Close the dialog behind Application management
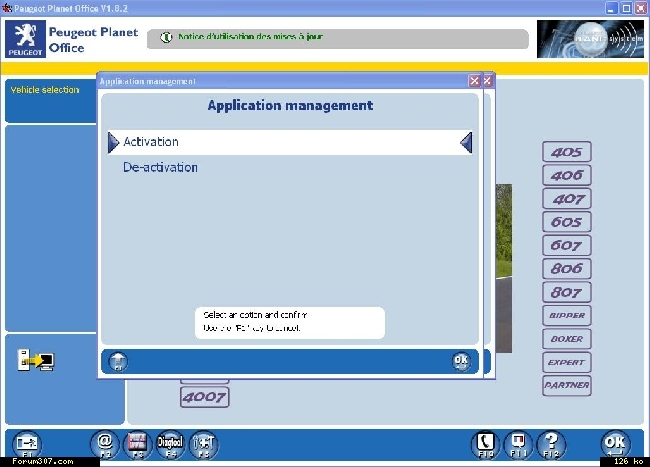This screenshot has width=650, height=467. click(488, 81)
